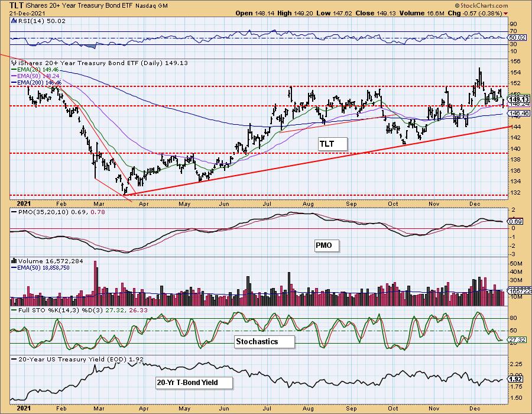Viewport: 532px width, 414px height.
Task: Click the 146.46 EMA price tag on the axis
Action: [x=519, y=114]
